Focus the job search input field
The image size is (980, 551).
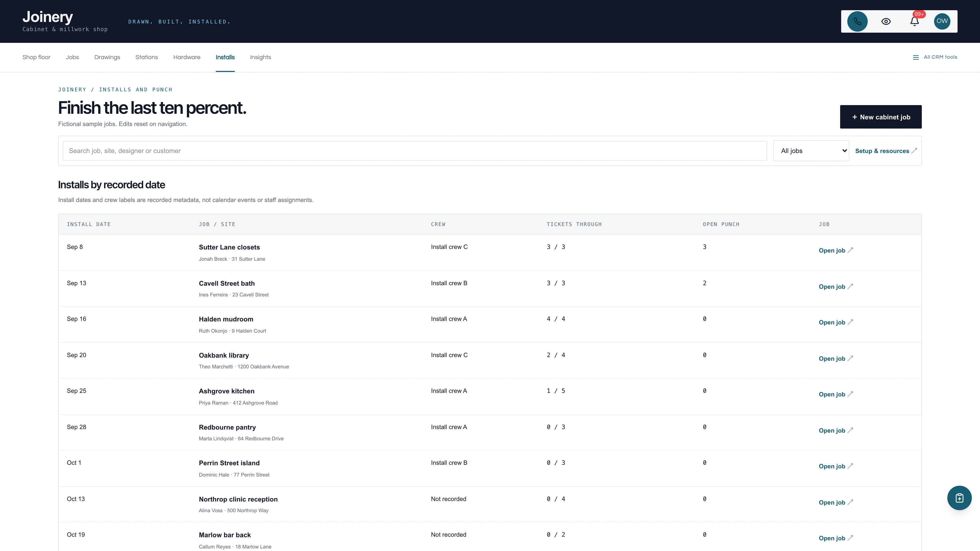(415, 151)
